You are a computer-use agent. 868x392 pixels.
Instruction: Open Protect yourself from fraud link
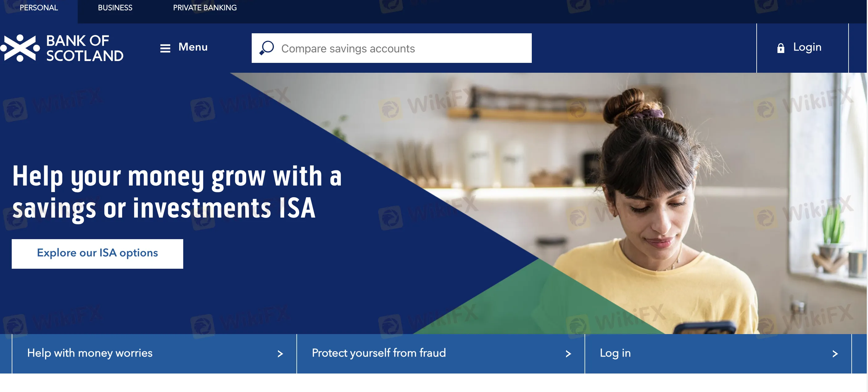pyautogui.click(x=441, y=353)
